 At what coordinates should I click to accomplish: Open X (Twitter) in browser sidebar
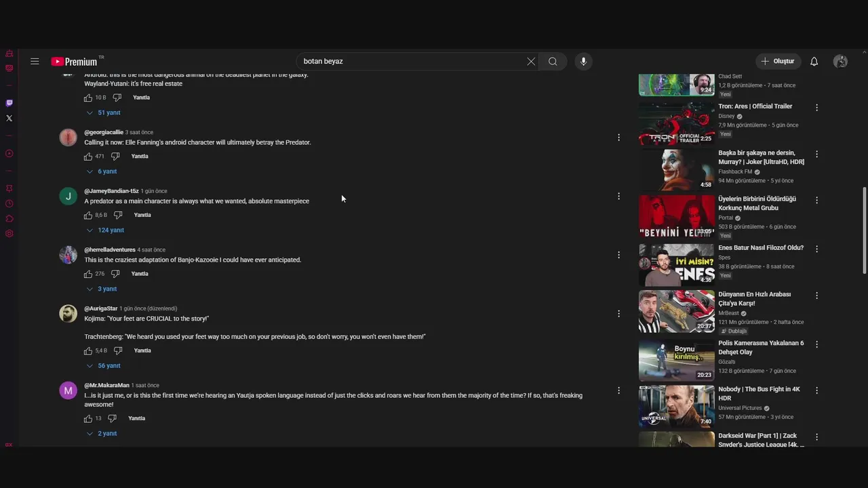(x=9, y=118)
